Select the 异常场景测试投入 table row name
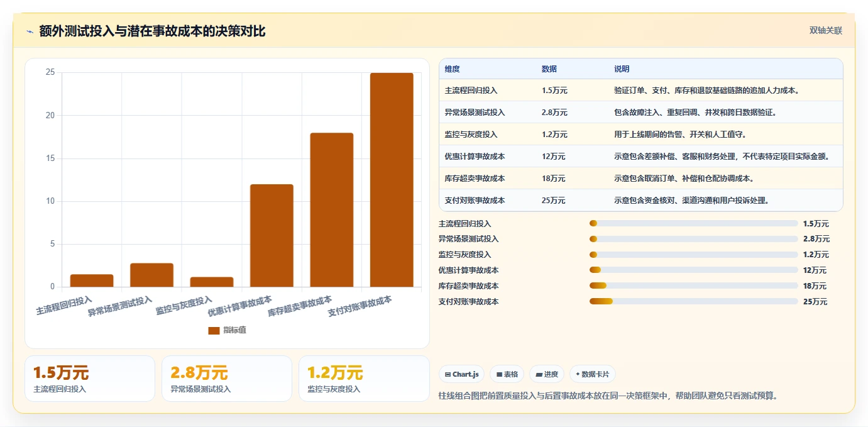 (x=475, y=113)
